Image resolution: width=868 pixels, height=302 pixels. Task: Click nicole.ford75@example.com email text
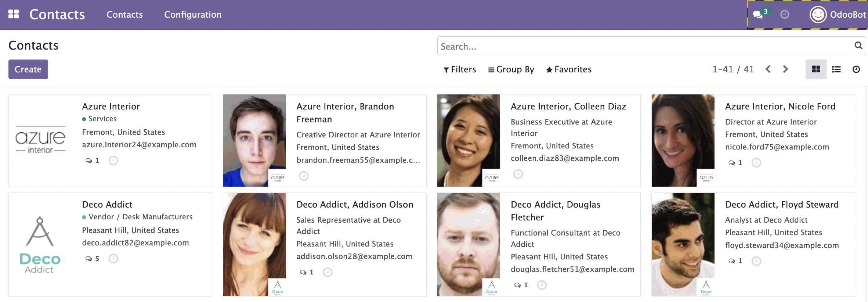[777, 147]
